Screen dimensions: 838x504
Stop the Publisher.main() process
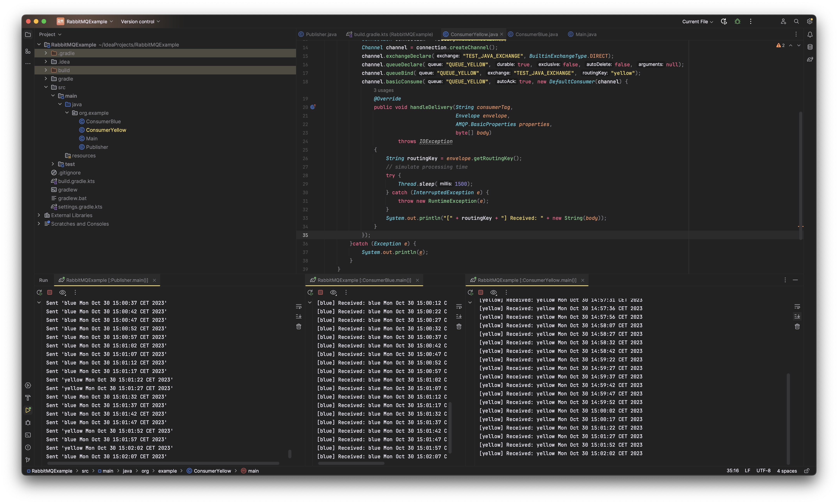[50, 292]
